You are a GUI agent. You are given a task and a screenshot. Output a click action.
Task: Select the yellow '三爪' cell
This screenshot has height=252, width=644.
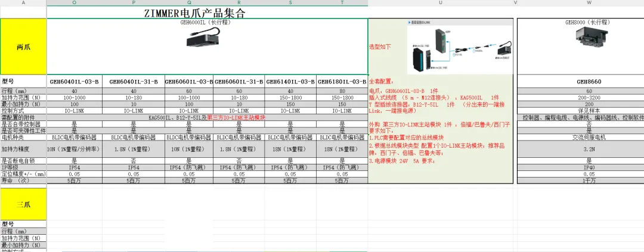point(23,204)
